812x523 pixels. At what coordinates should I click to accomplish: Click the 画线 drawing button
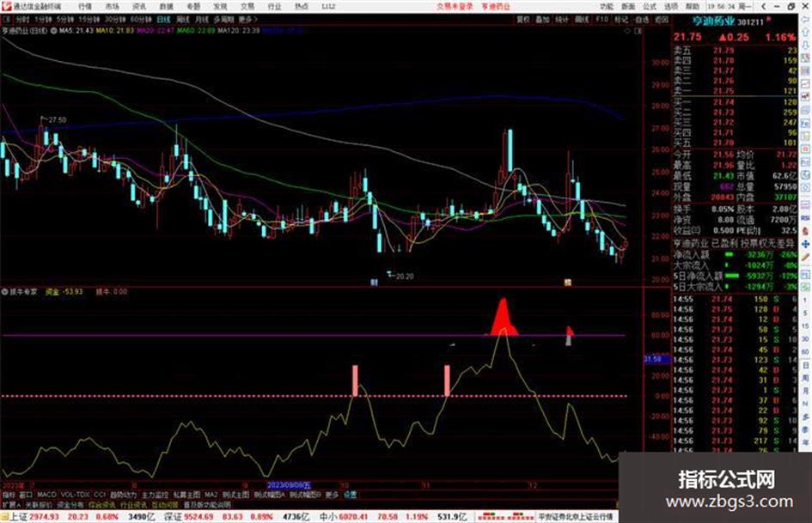click(x=582, y=20)
